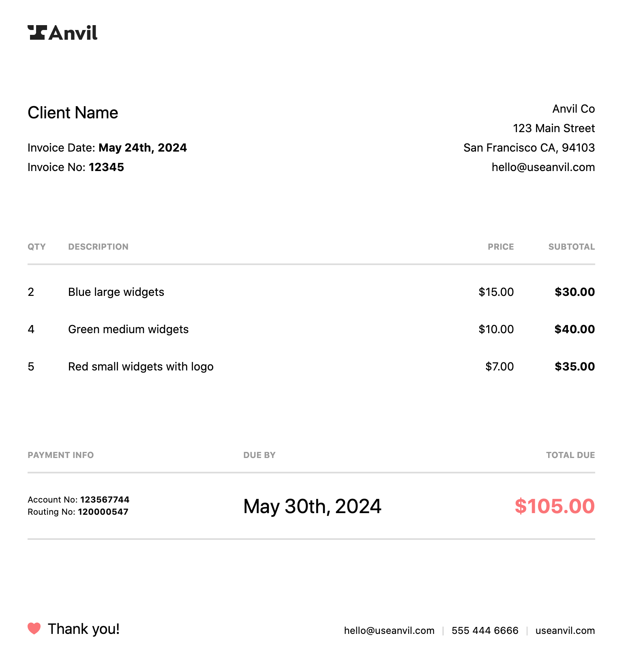Click the account number 123567744
Image resolution: width=626 pixels, height=672 pixels.
coord(105,500)
